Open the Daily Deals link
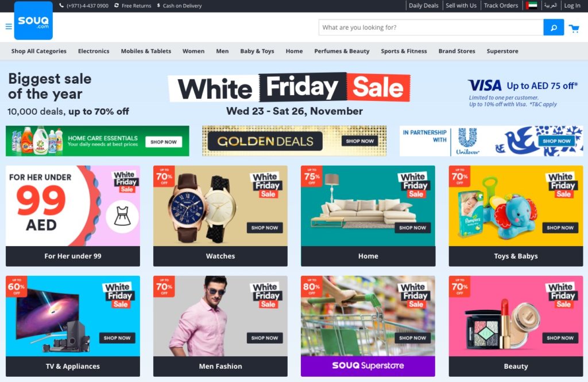The height and width of the screenshot is (382, 588). [x=423, y=5]
